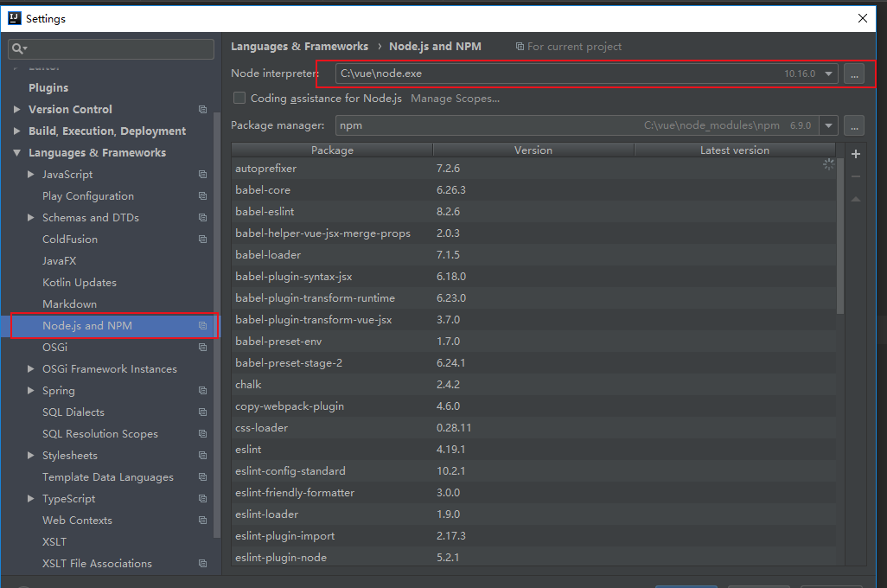Screen dimensions: 887x588
Task: Click browse button for Node interpreter
Action: (854, 73)
